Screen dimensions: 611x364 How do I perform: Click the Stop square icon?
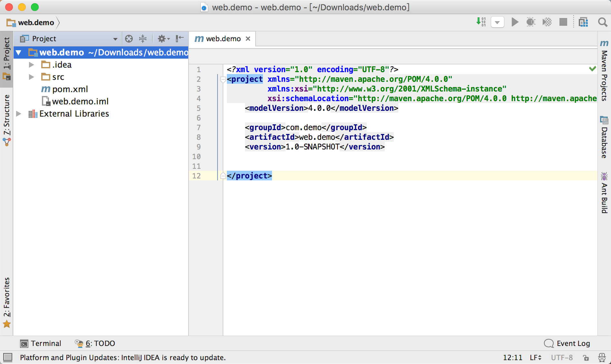click(563, 22)
